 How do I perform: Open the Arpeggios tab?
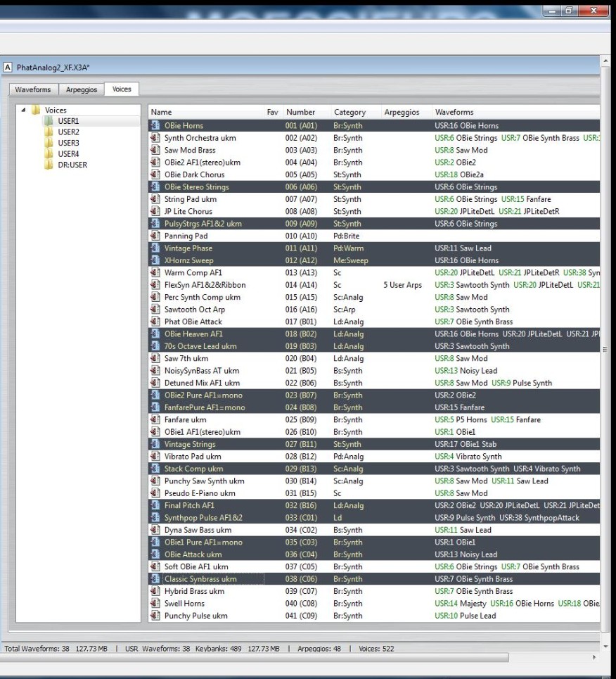82,89
